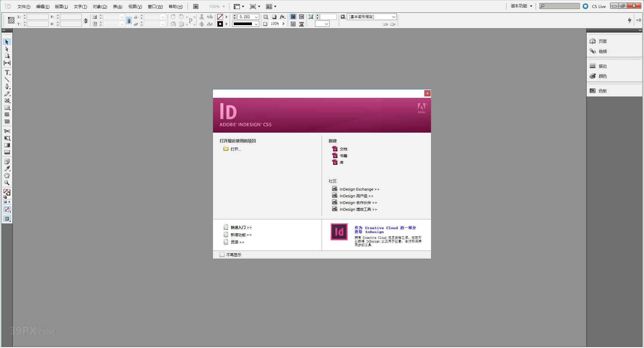This screenshot has height=348, width=644.
Task: Open the 窗口 (Window) menu
Action: tap(155, 6)
